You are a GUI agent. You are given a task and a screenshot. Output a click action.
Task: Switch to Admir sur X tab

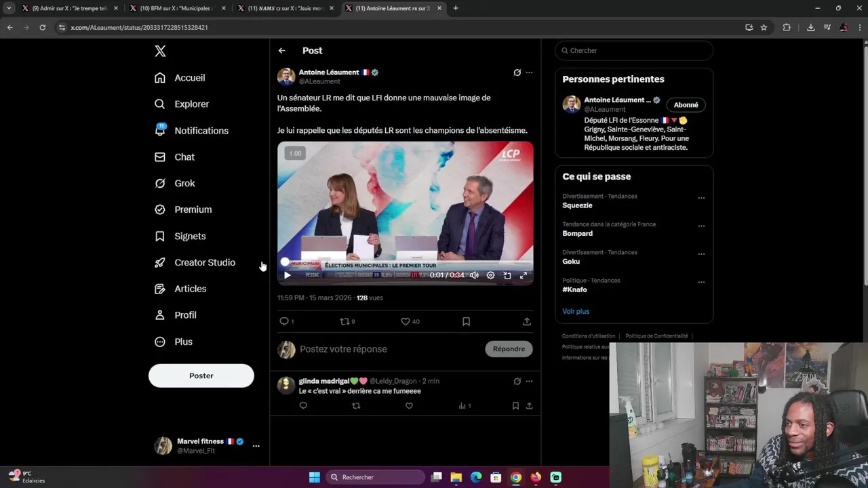70,8
